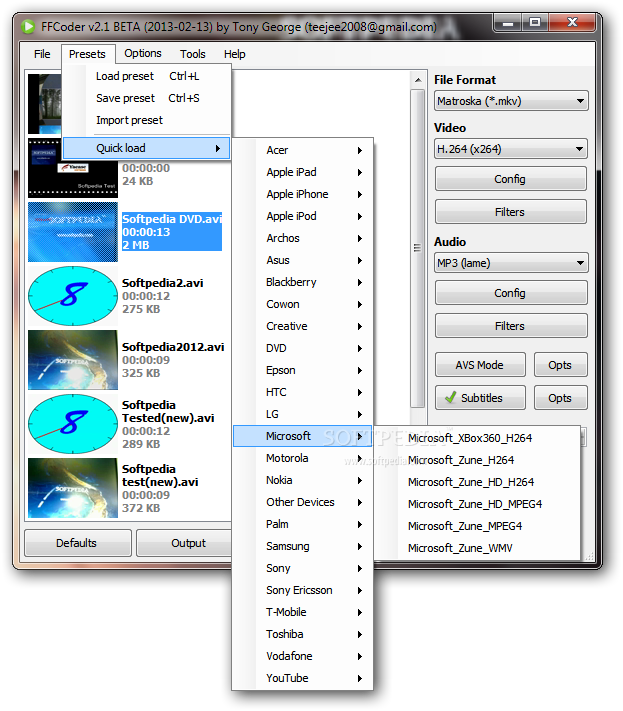Select Microsoft_XBox360_H264 preset
The image size is (623, 711).
477,438
